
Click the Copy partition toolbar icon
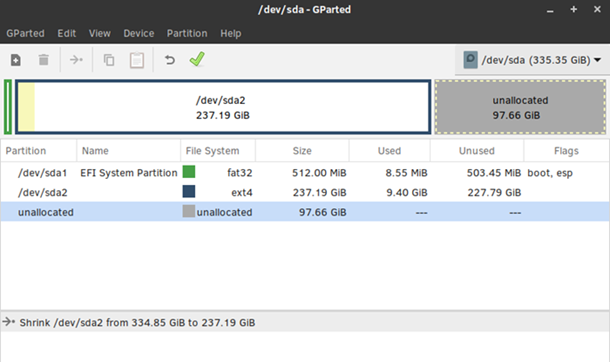pos(109,60)
